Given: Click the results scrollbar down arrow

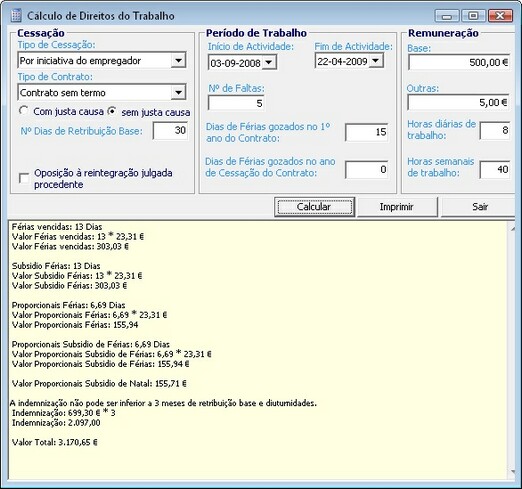Looking at the screenshot, I should 513,472.
